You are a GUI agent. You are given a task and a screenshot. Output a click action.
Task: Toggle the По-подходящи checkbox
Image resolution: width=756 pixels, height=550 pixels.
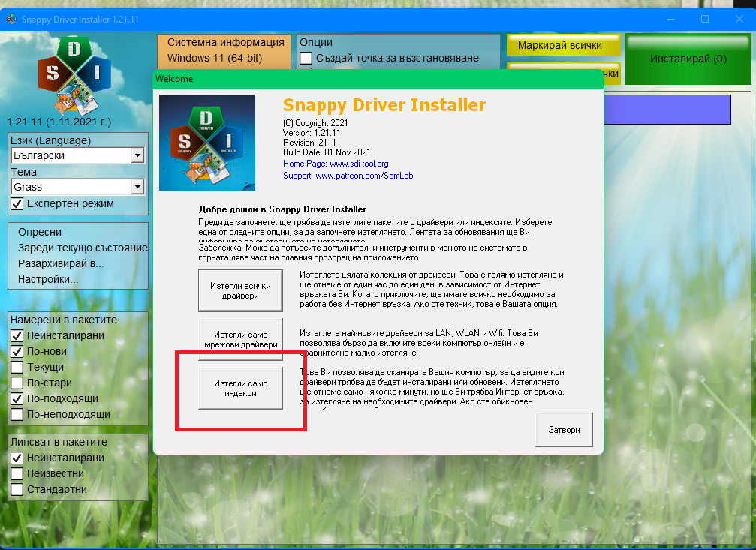[x=17, y=398]
